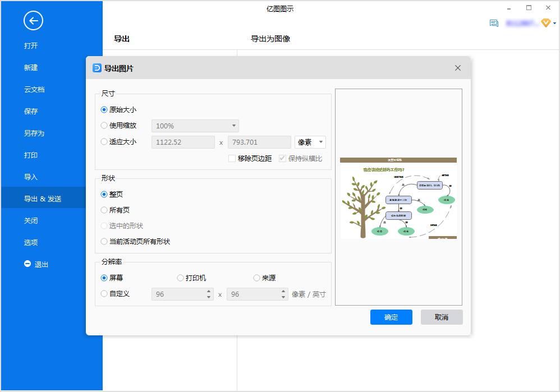This screenshot has height=392, width=560.
Task: Select the 使用缩放 radio button
Action: pyautogui.click(x=104, y=126)
